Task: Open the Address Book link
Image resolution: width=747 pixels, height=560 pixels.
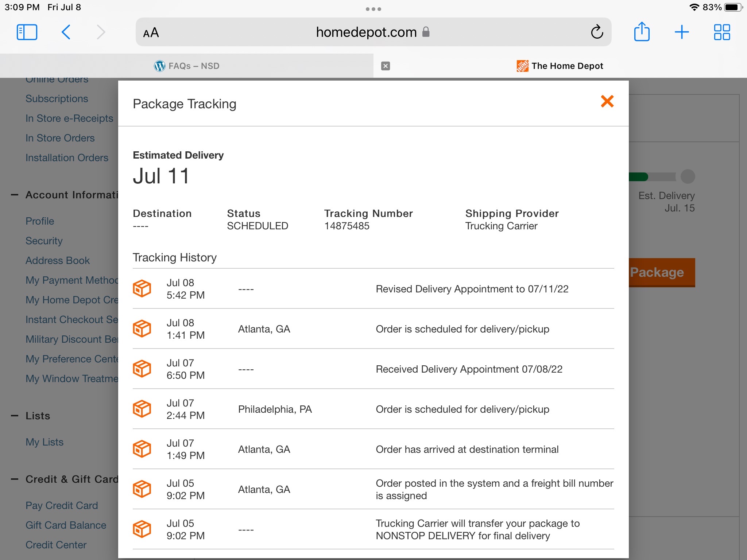Action: 58,261
